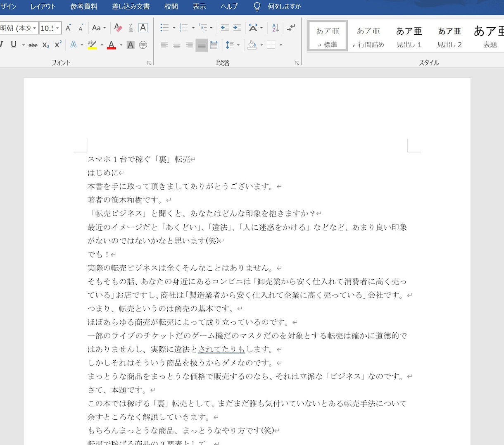Click the title line スマホ１台で稼ぐ「裏」転売
The width and height of the screenshot is (504, 445).
click(139, 159)
